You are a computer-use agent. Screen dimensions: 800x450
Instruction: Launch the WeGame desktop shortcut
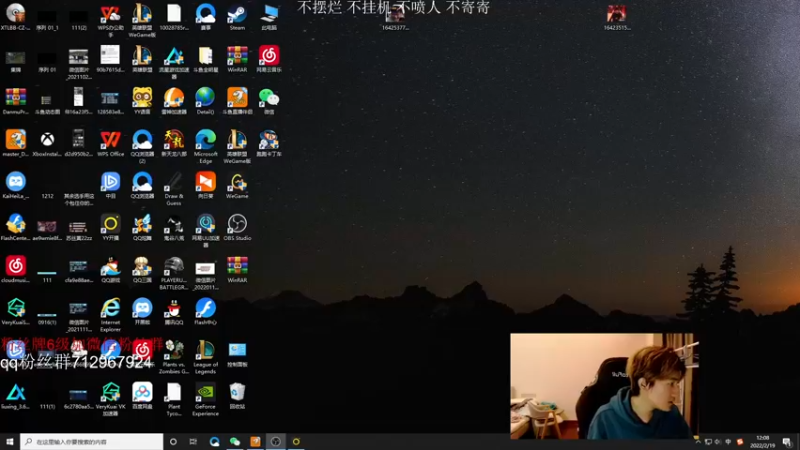point(237,185)
